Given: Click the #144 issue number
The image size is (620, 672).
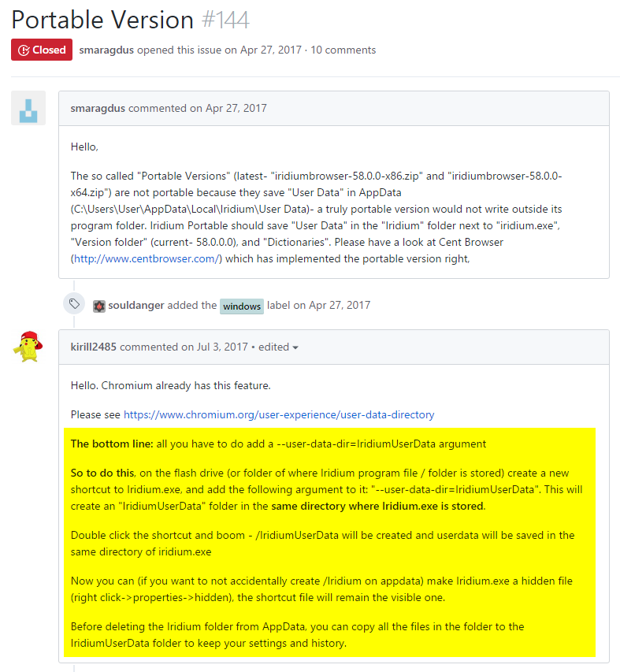Looking at the screenshot, I should (225, 20).
